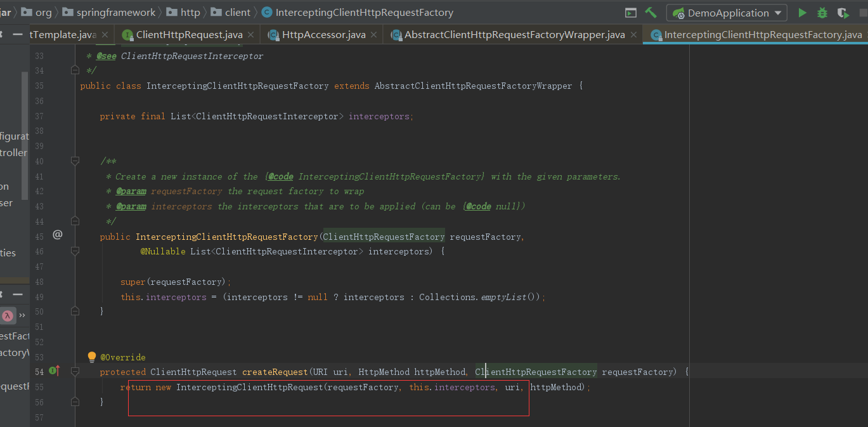The height and width of the screenshot is (427, 868).
Task: Close the ClientHttpRequest.java tab
Action: 251,35
